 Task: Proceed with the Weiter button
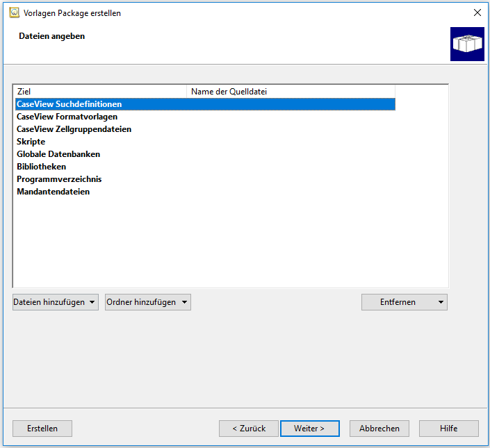tap(309, 429)
